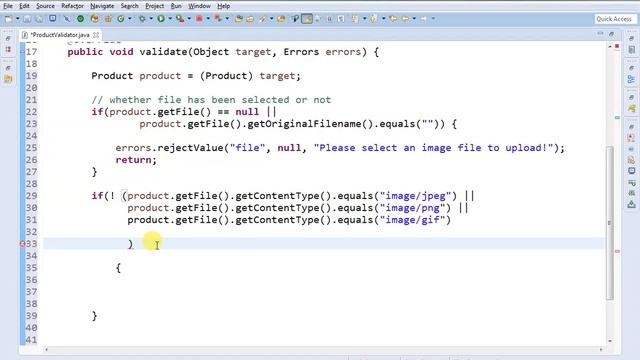Open the Project menu

154,6
